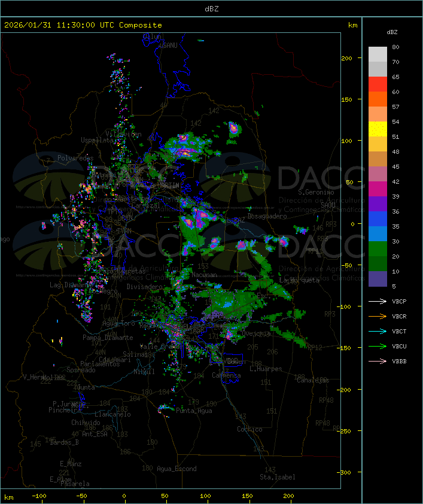Select the light gray 70-80 dBZ swatch

pyautogui.click(x=378, y=54)
